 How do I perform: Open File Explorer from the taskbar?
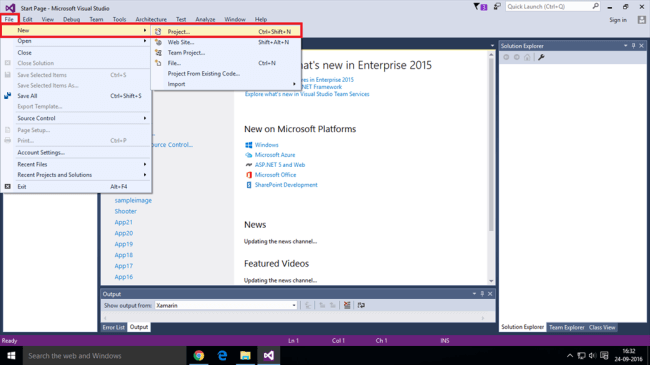[x=245, y=355]
